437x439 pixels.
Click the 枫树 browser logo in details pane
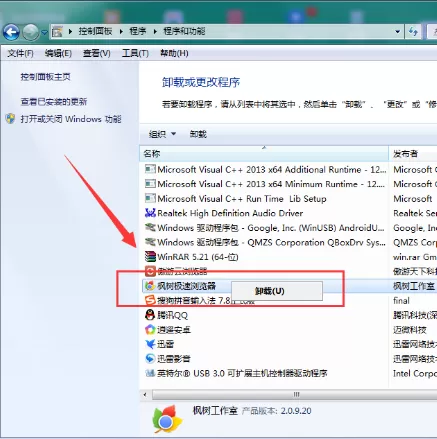[166, 419]
